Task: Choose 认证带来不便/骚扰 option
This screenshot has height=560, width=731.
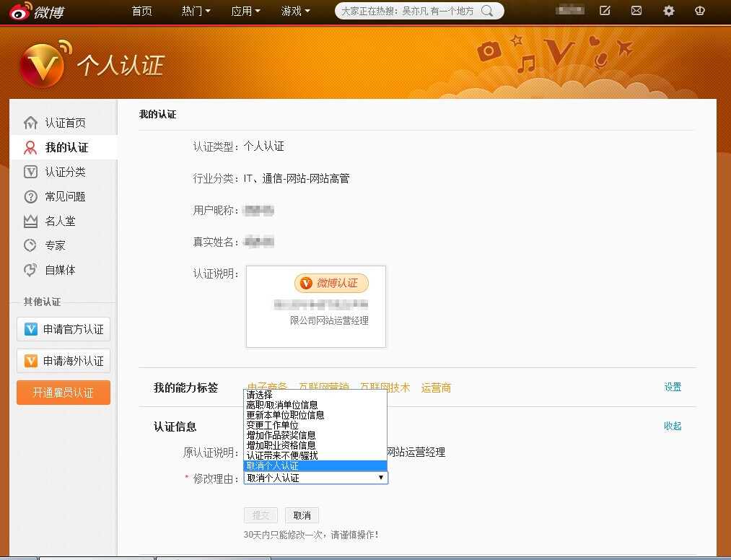Action: point(315,455)
